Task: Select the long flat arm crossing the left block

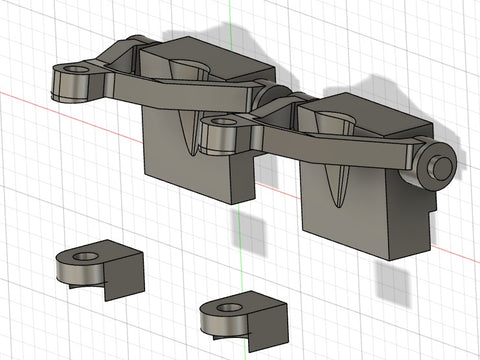Action: coord(180,95)
